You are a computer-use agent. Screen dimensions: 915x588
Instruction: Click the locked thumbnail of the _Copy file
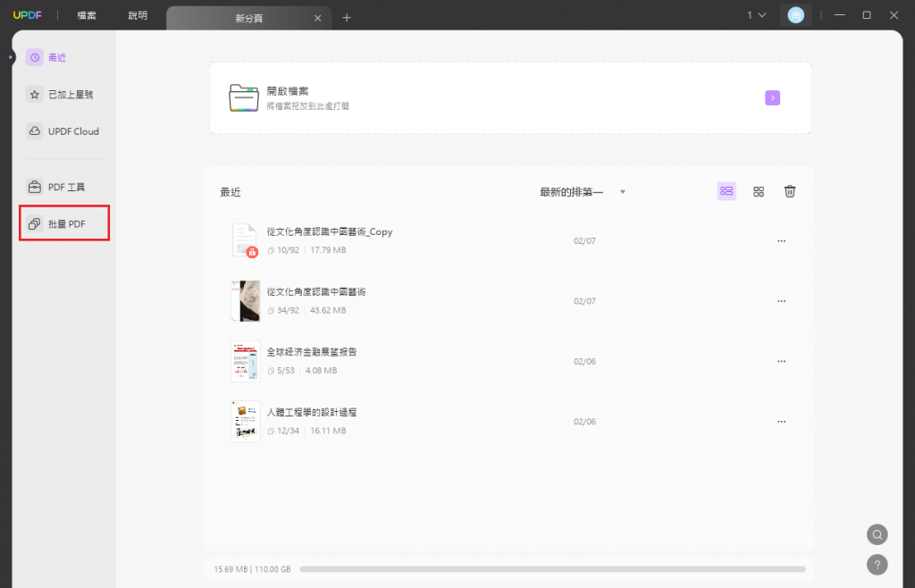click(245, 241)
